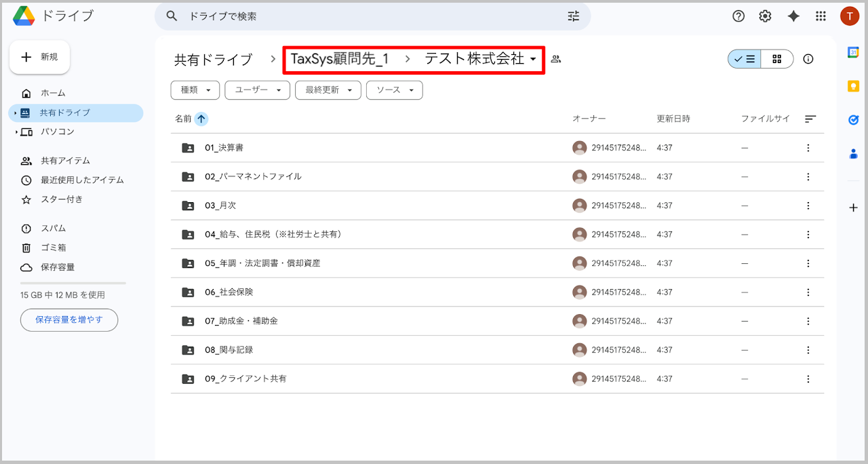Click 保存容量を増やす button
Image resolution: width=868 pixels, height=464 pixels.
69,320
